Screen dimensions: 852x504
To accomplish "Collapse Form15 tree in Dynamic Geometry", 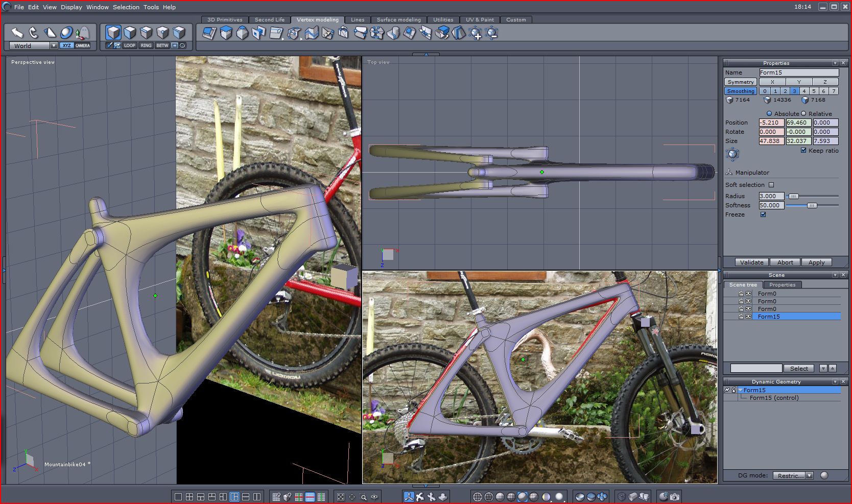I will click(741, 390).
